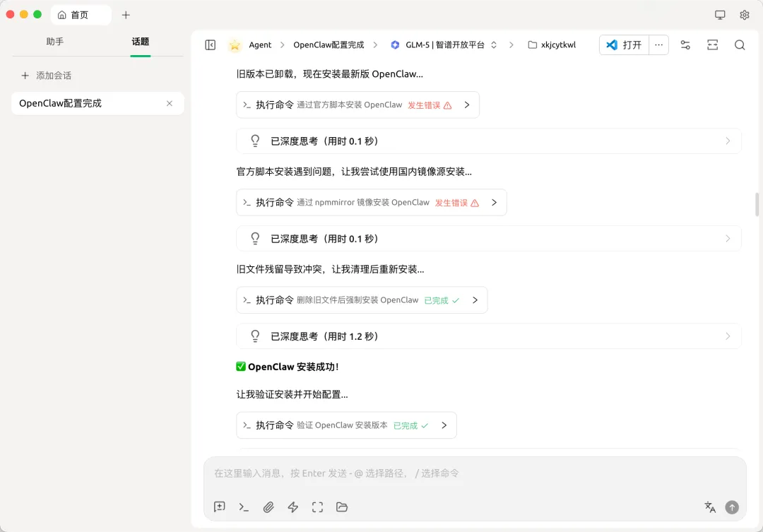
Task: Open the settings gear icon
Action: pyautogui.click(x=745, y=15)
